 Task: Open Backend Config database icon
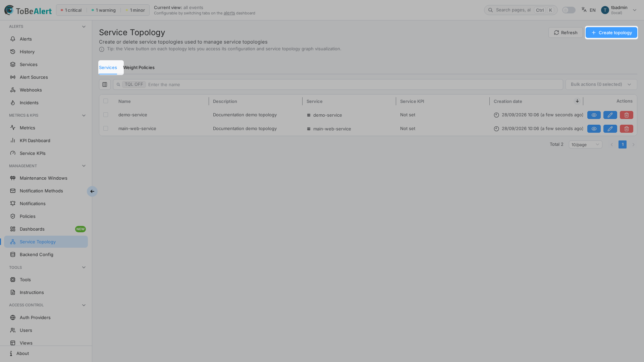tap(13, 254)
